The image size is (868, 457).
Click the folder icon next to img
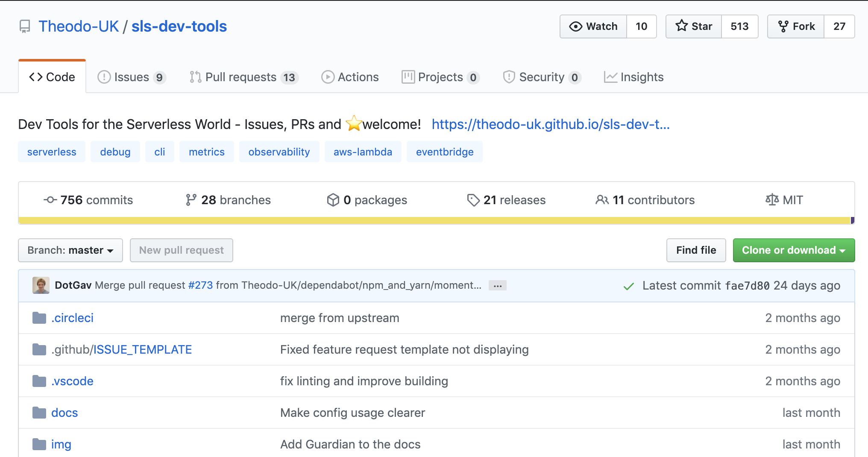point(39,444)
